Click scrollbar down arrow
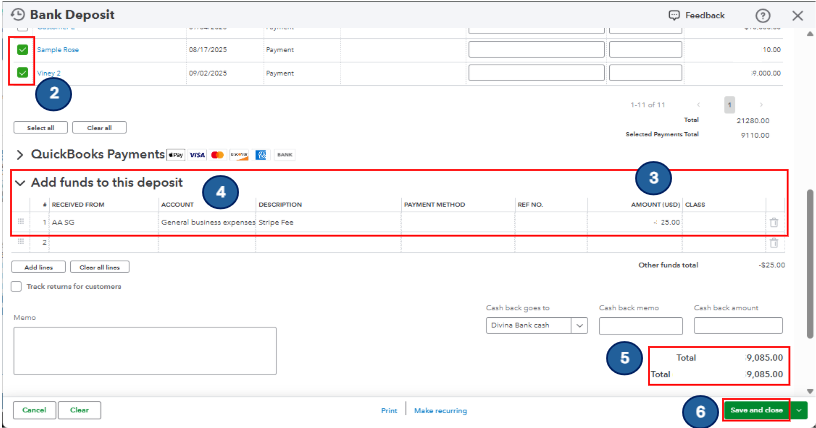Viewport: 816px width, 428px height. tap(810, 391)
